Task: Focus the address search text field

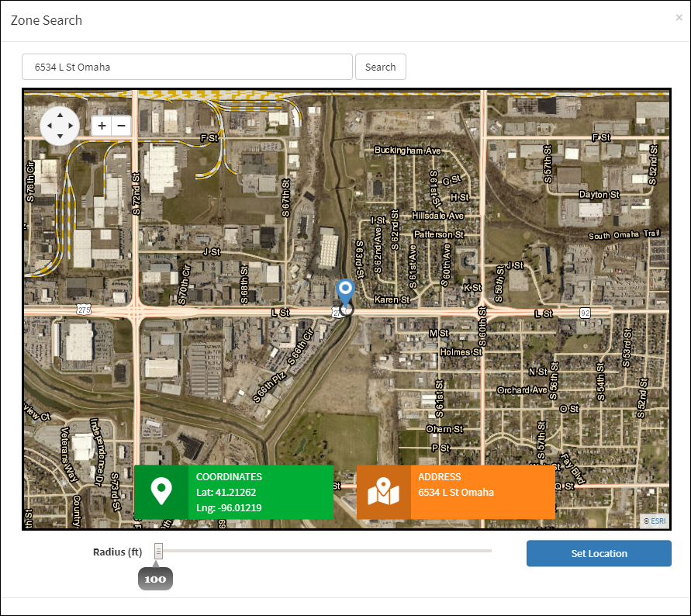Action: 187,67
